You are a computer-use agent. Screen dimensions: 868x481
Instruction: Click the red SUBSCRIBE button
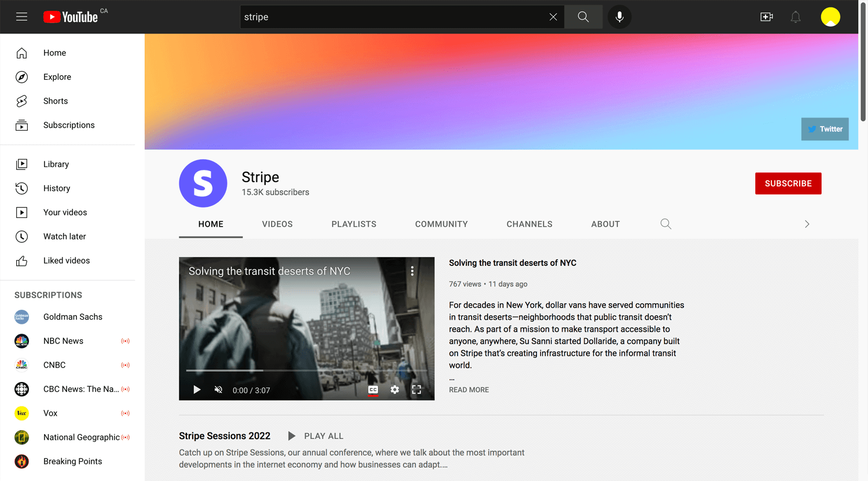(788, 183)
